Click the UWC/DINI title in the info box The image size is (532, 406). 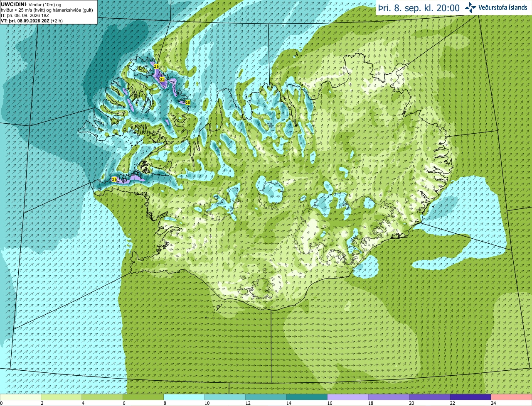click(x=14, y=4)
